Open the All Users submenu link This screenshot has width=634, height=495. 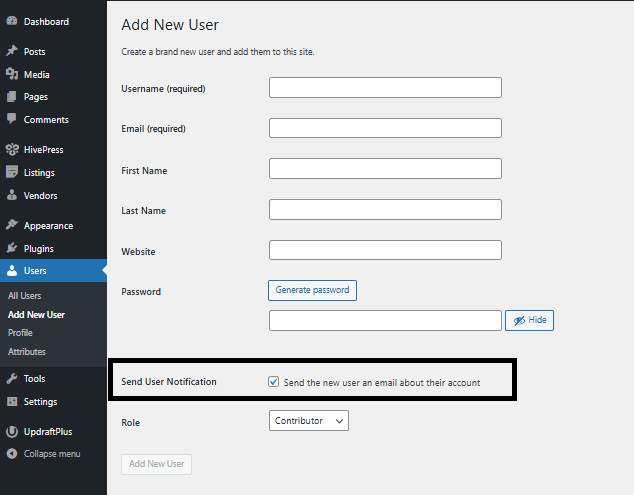[x=25, y=296]
